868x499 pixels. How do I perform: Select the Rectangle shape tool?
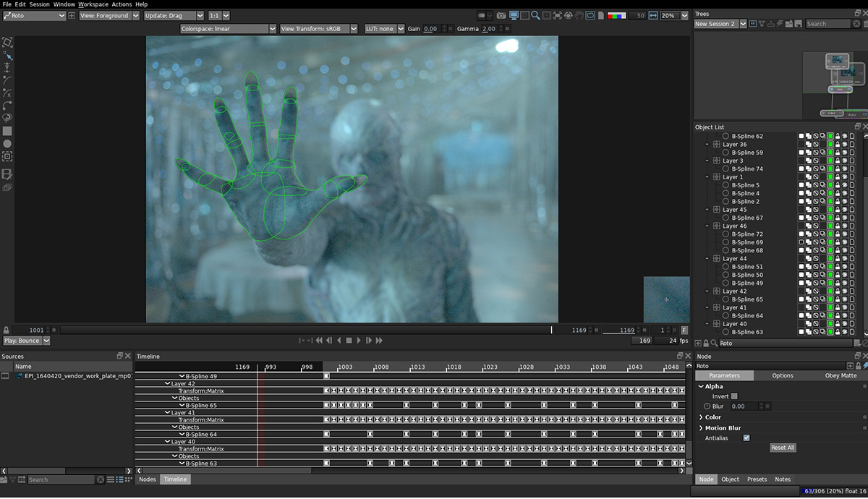point(9,131)
